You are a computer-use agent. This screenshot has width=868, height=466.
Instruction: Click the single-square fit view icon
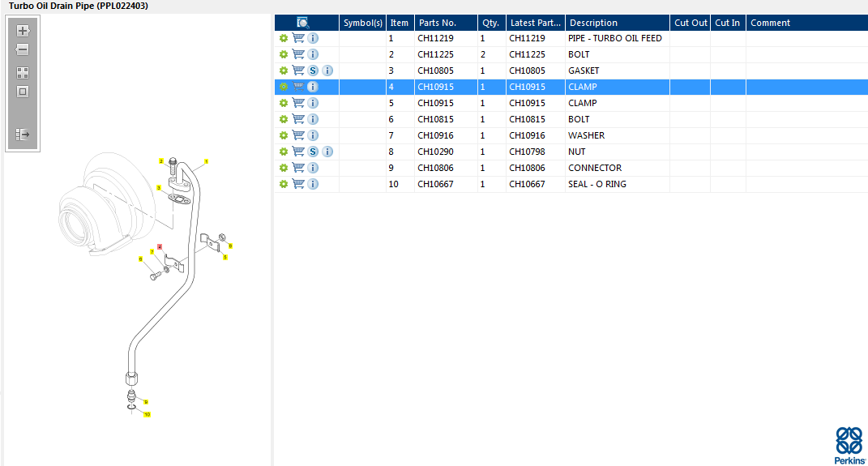[x=23, y=92]
